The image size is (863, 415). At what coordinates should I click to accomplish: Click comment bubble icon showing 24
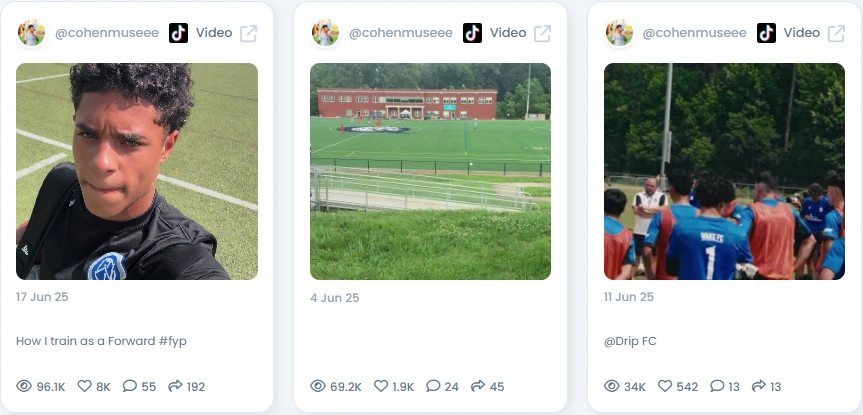pos(433,386)
